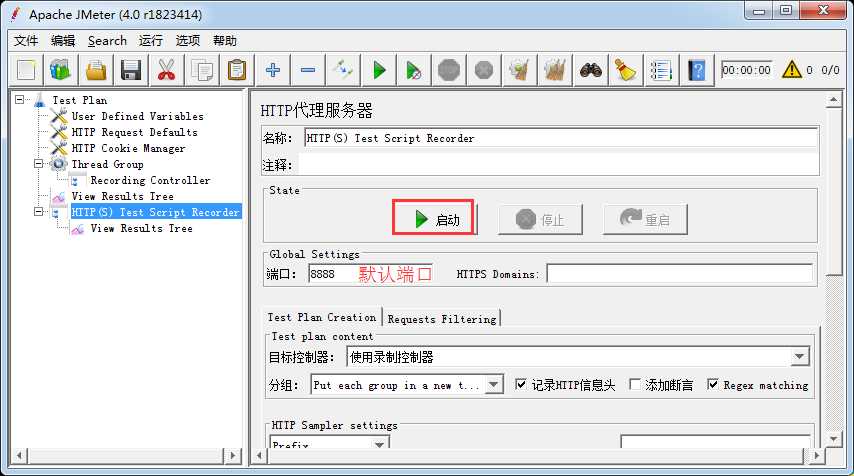Click the 停止 stop button
Viewport: 854px width, 476px height.
click(x=540, y=219)
